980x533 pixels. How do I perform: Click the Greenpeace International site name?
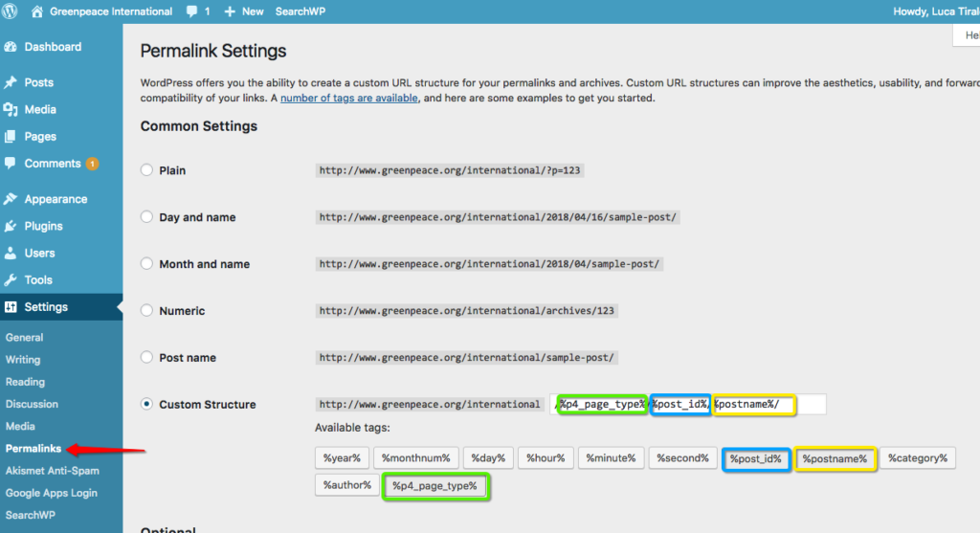(x=111, y=11)
